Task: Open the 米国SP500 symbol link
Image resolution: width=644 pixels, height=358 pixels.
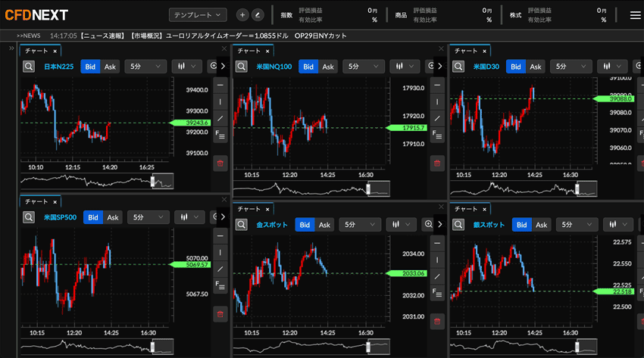Action: (x=60, y=217)
